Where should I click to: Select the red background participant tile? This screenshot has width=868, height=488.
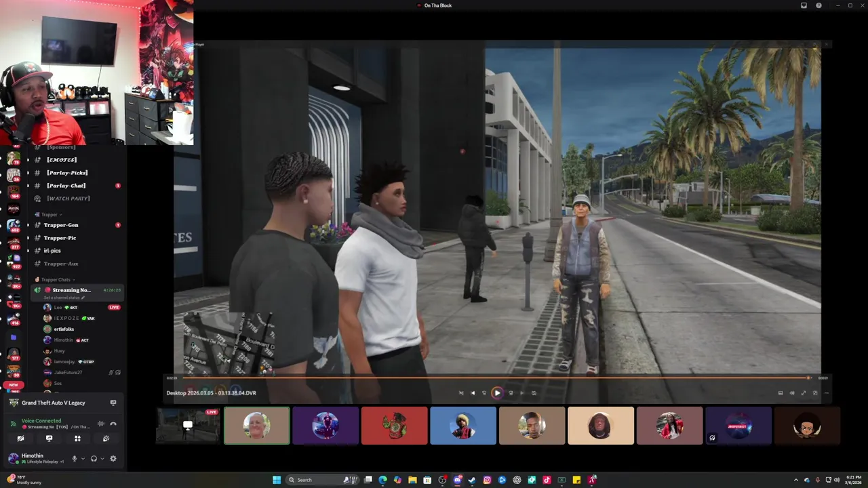tap(395, 426)
